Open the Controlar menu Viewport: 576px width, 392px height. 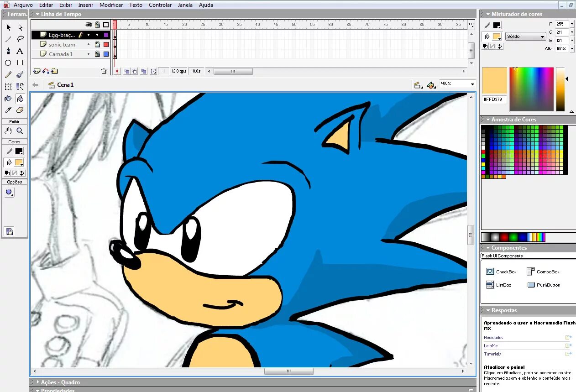tap(160, 5)
